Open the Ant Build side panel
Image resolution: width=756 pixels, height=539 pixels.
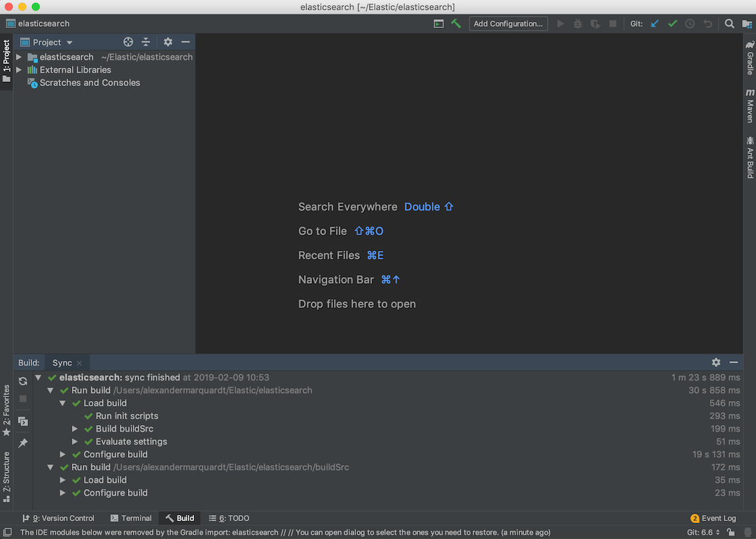(750, 157)
